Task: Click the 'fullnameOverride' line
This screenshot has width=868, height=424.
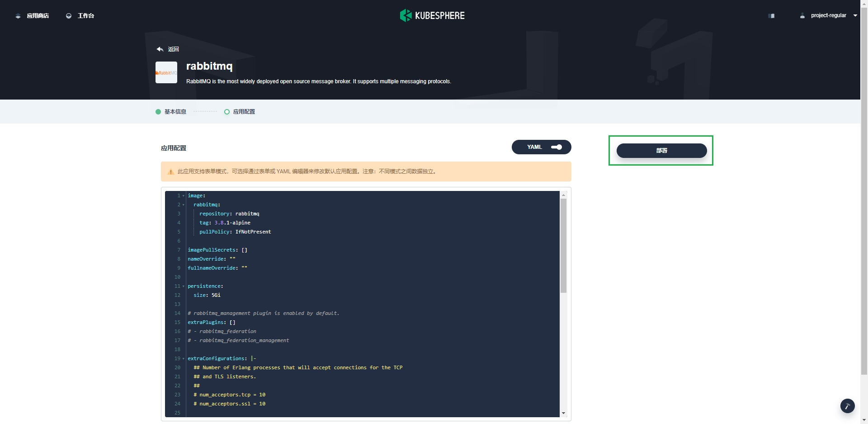Action: [217, 268]
